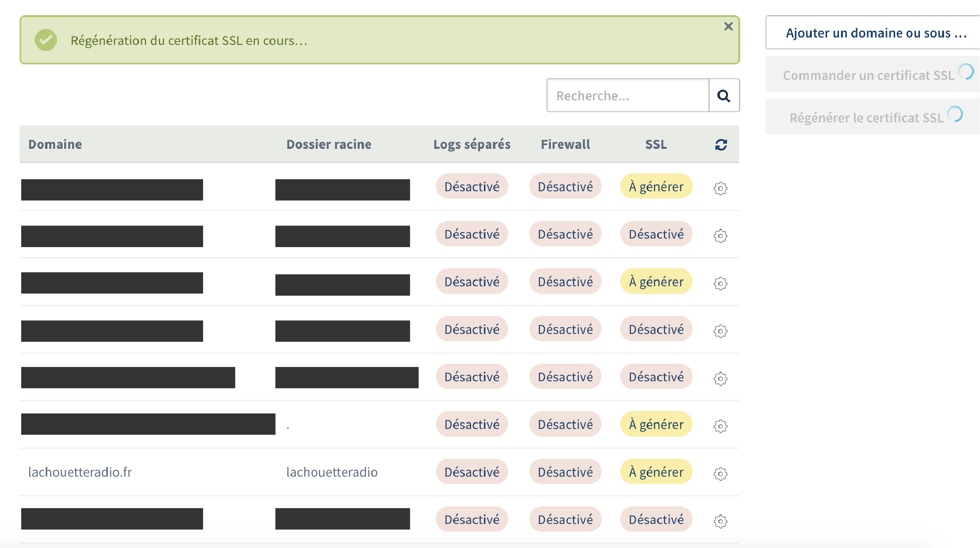The image size is (980, 548).
Task: Click the search magnifier icon
Action: (723, 95)
